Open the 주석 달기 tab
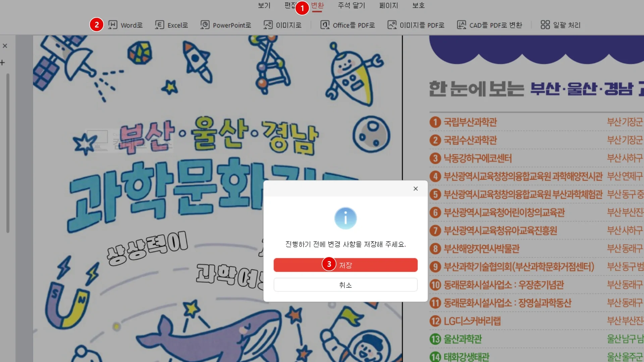644x362 pixels. (x=351, y=5)
